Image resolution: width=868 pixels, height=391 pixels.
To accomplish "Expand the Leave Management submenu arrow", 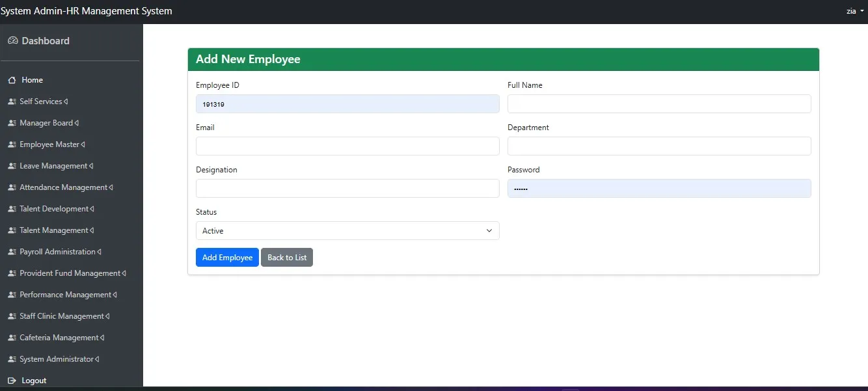I will (x=90, y=166).
